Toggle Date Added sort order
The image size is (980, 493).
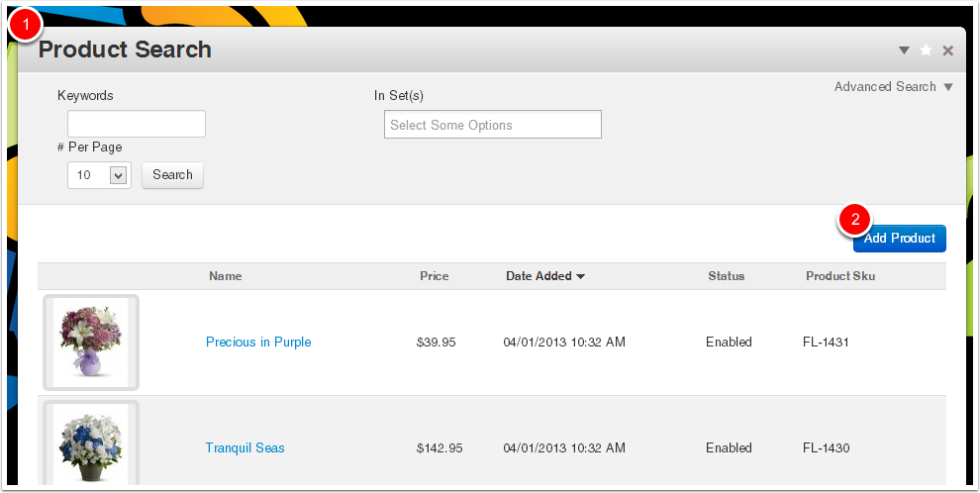tap(539, 276)
